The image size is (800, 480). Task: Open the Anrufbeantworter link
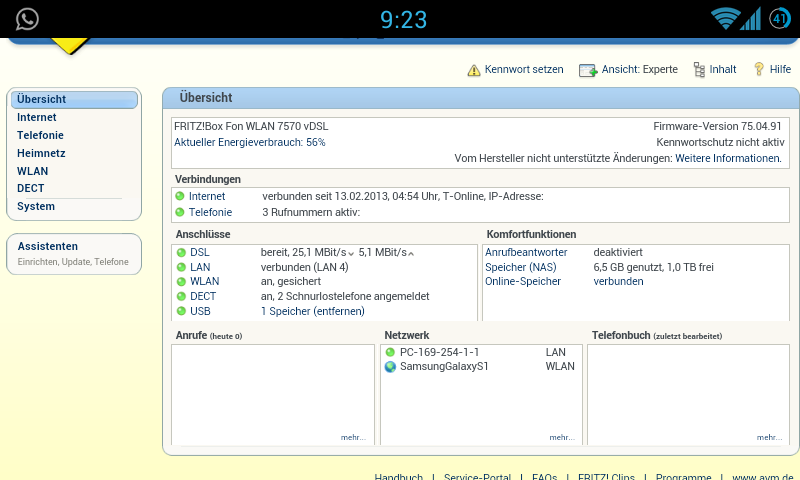(x=526, y=252)
